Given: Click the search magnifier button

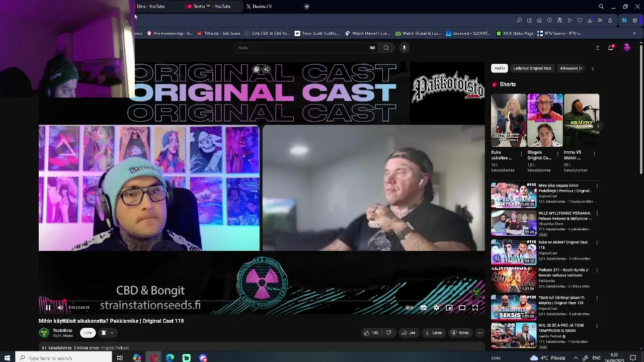Looking at the screenshot, I should (x=386, y=48).
